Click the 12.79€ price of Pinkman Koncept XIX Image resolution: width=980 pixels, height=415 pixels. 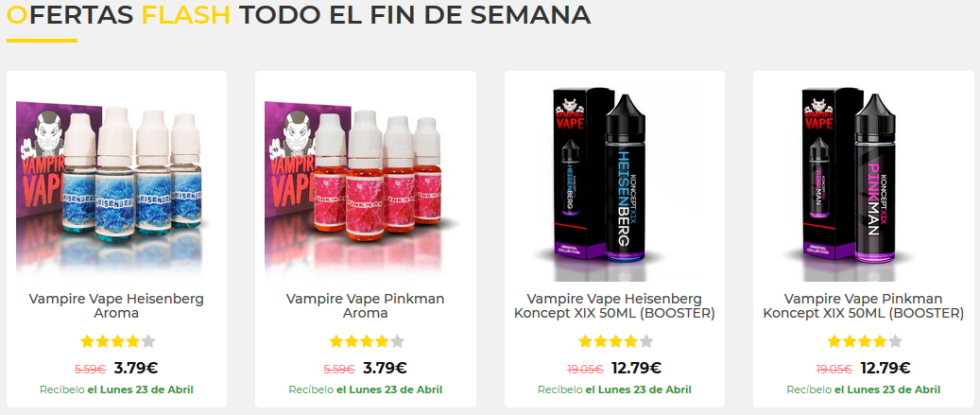[885, 368]
